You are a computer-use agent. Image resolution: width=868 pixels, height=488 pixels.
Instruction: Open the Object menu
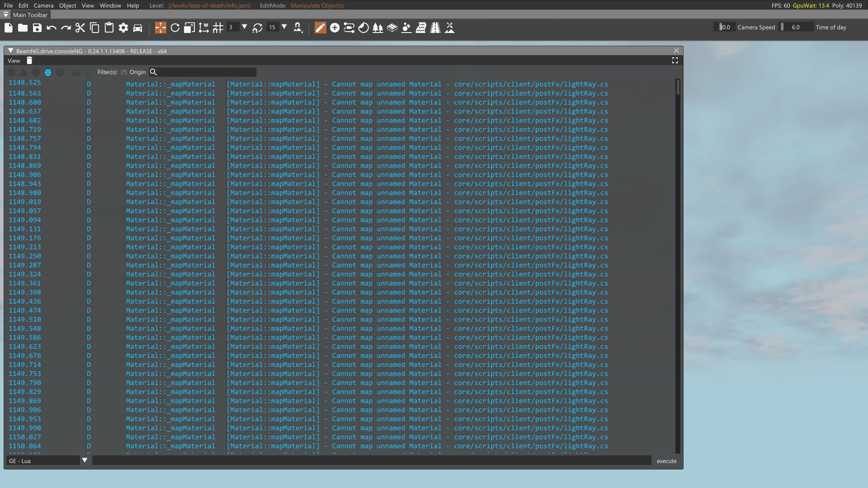[x=68, y=5]
